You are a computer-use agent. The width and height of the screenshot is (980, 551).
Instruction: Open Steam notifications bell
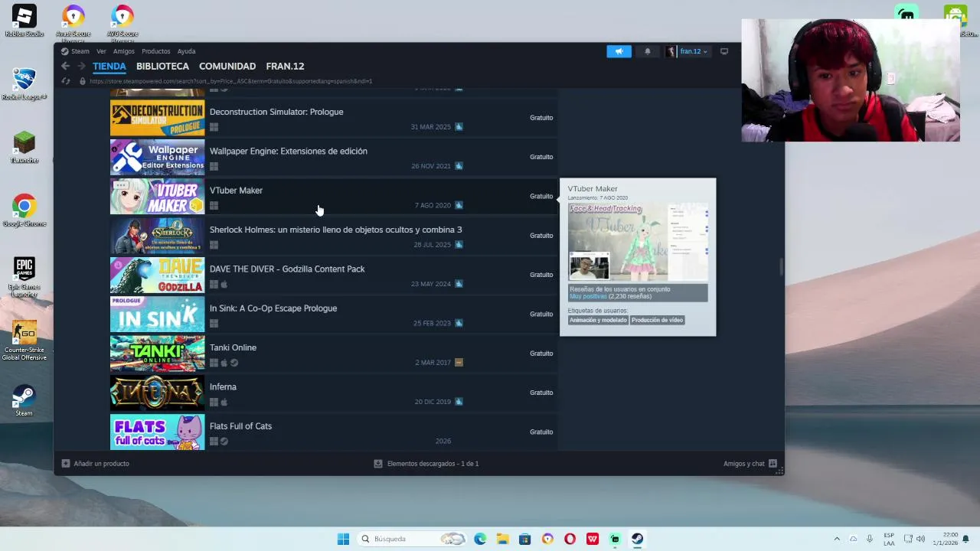click(647, 51)
